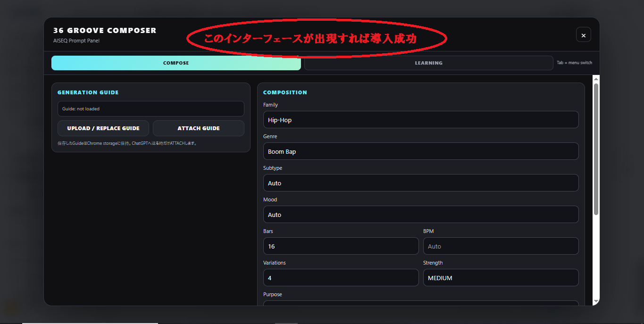Click the COMPOSITION section heading
Screen dimensions: 644x324
(x=285, y=92)
